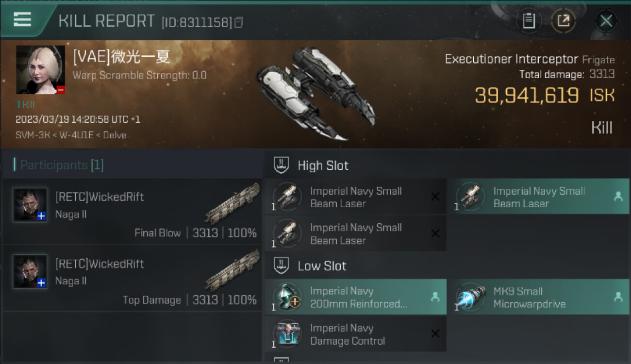Click the clipboard report icon
The width and height of the screenshot is (631, 364).
(x=529, y=21)
